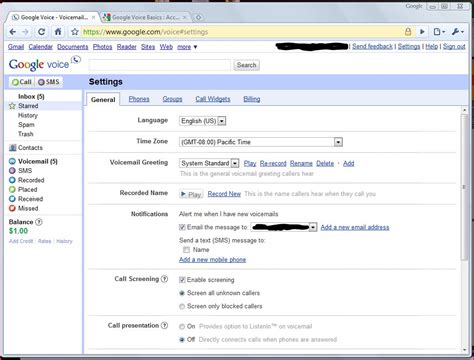Click Add a new email address
474x360 pixels.
point(355,227)
